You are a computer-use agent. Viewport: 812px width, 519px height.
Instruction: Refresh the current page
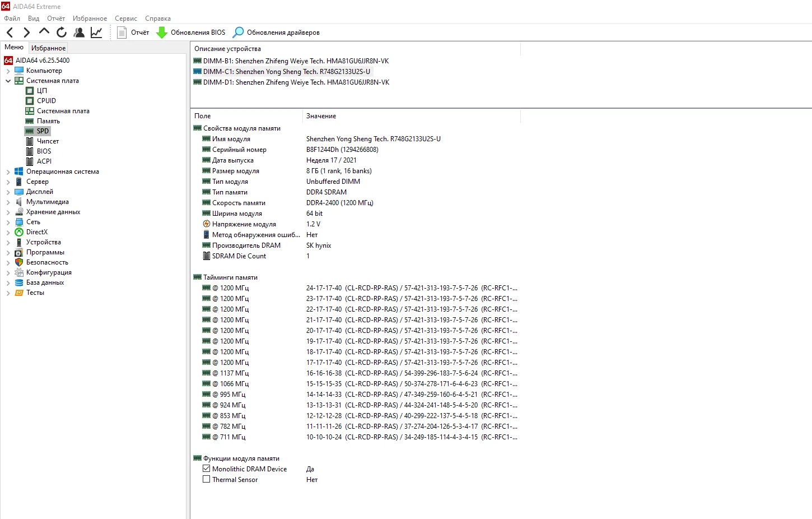coord(62,33)
